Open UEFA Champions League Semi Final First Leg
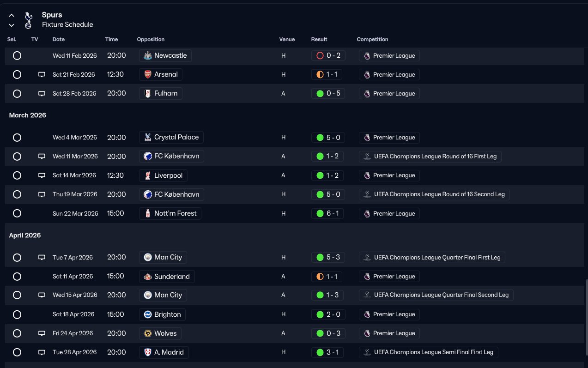The height and width of the screenshot is (368, 588). click(x=428, y=352)
